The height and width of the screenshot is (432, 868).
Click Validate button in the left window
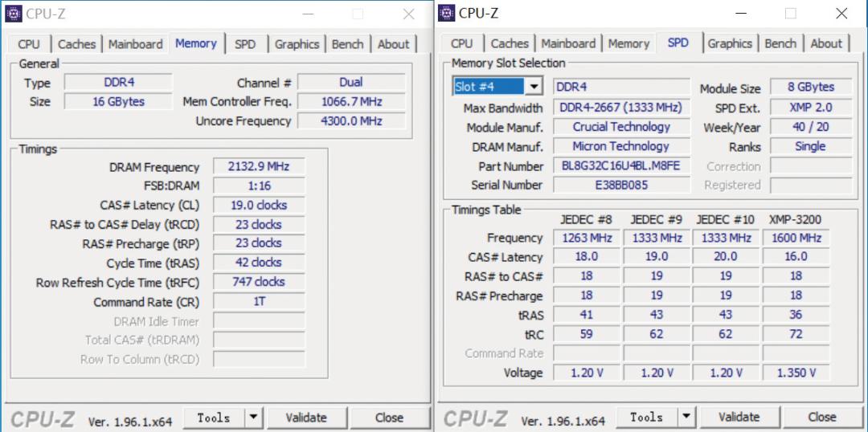(305, 418)
